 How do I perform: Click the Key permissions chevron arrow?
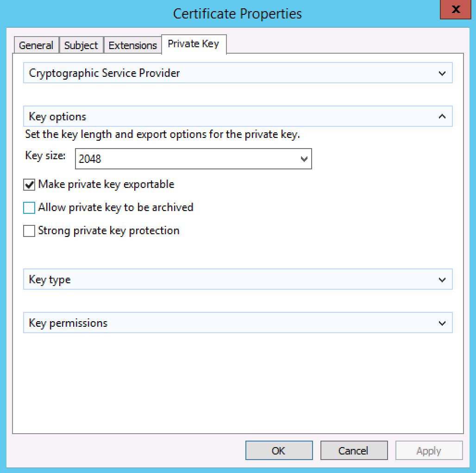click(x=442, y=324)
